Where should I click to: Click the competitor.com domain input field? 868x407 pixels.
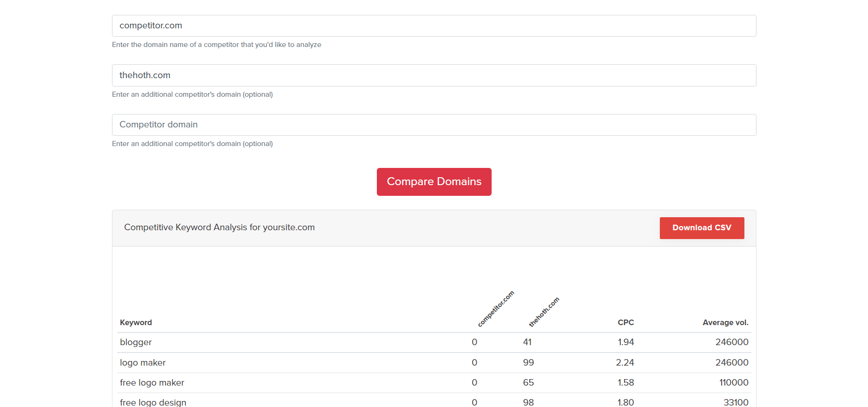pos(434,26)
